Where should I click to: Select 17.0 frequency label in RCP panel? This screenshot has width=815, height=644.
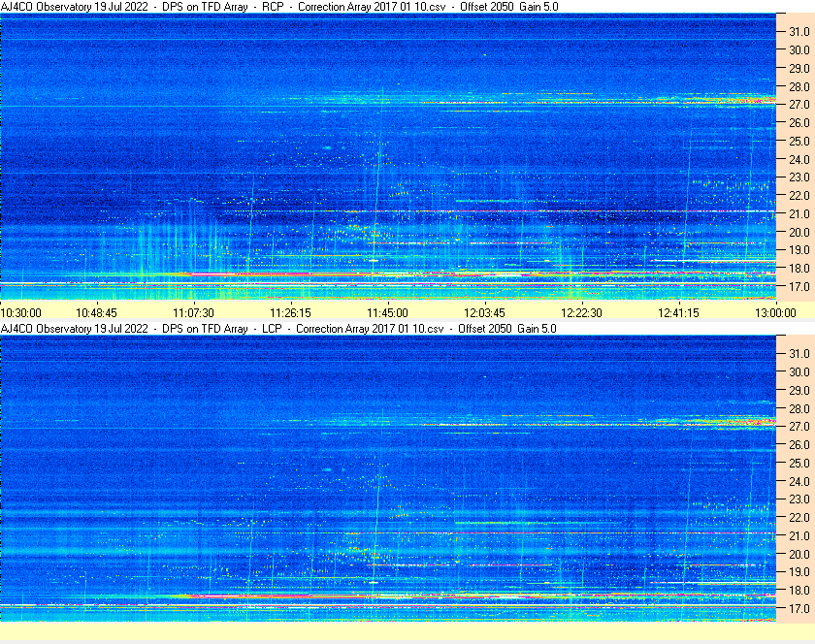point(799,288)
